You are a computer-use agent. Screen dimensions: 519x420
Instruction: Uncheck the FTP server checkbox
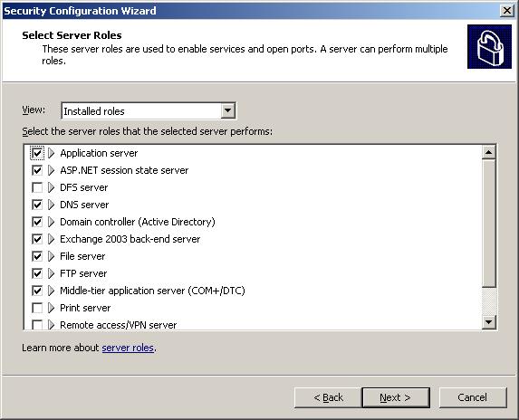(x=37, y=273)
